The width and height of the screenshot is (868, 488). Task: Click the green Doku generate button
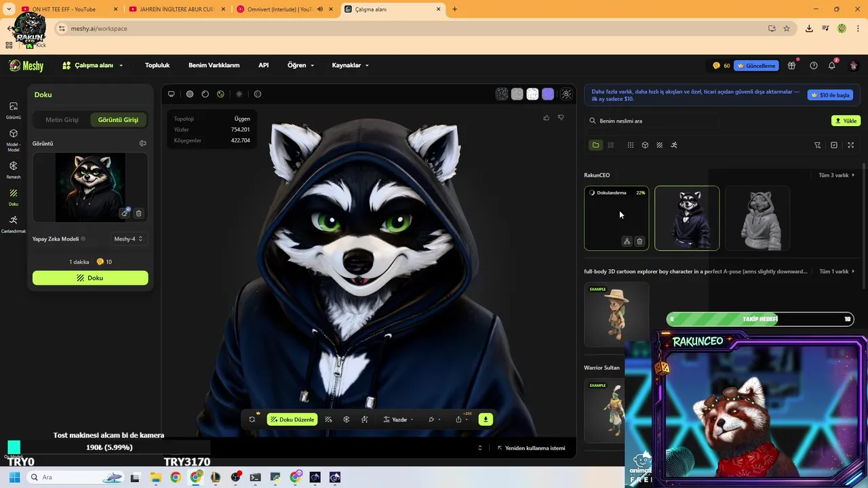pyautogui.click(x=90, y=278)
